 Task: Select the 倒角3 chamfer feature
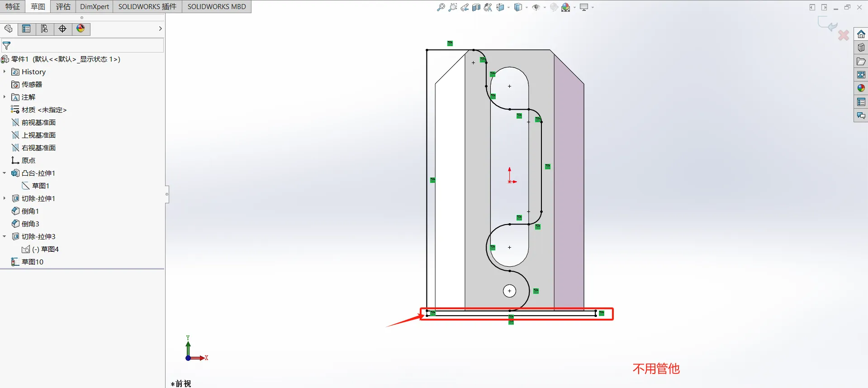click(25, 224)
